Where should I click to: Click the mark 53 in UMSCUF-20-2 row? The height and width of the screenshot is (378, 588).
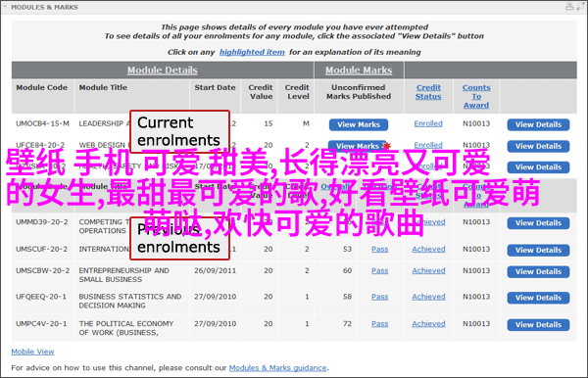(347, 249)
